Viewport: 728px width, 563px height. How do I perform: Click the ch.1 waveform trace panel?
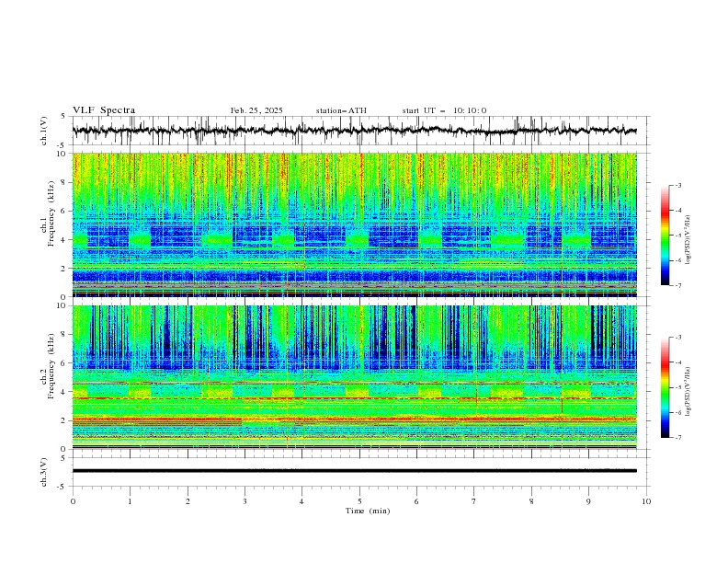(x=360, y=131)
